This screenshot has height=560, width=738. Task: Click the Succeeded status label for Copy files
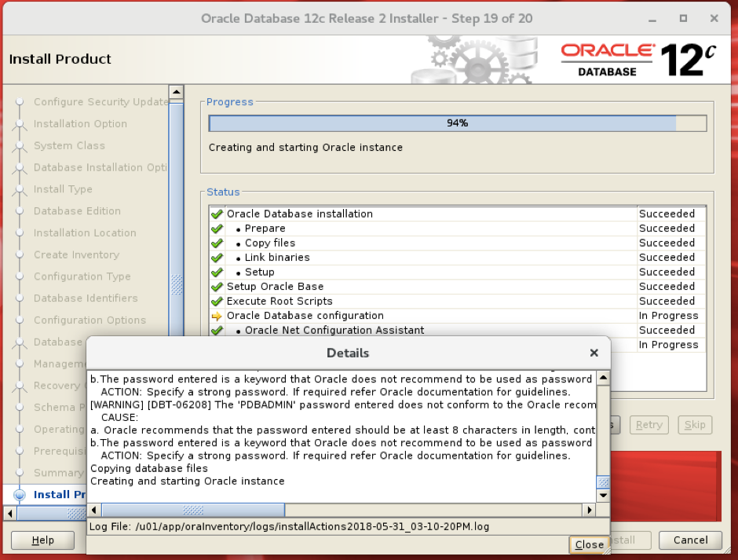pyautogui.click(x=668, y=243)
